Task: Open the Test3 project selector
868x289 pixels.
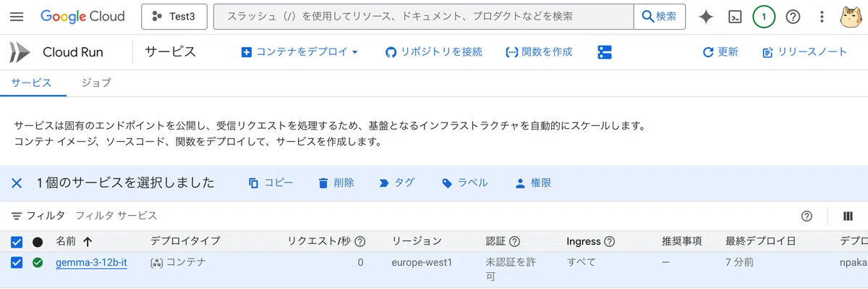Action: [x=174, y=17]
